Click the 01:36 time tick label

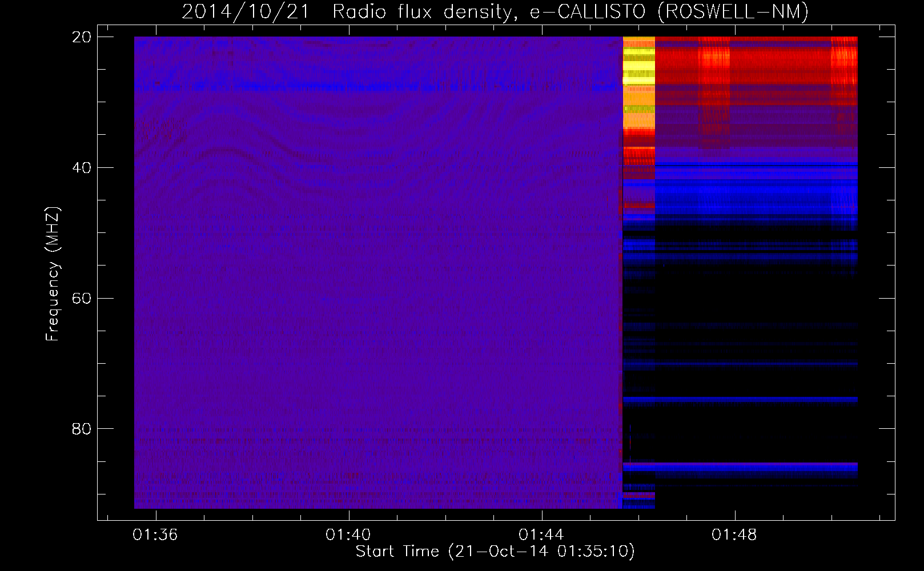(155, 534)
